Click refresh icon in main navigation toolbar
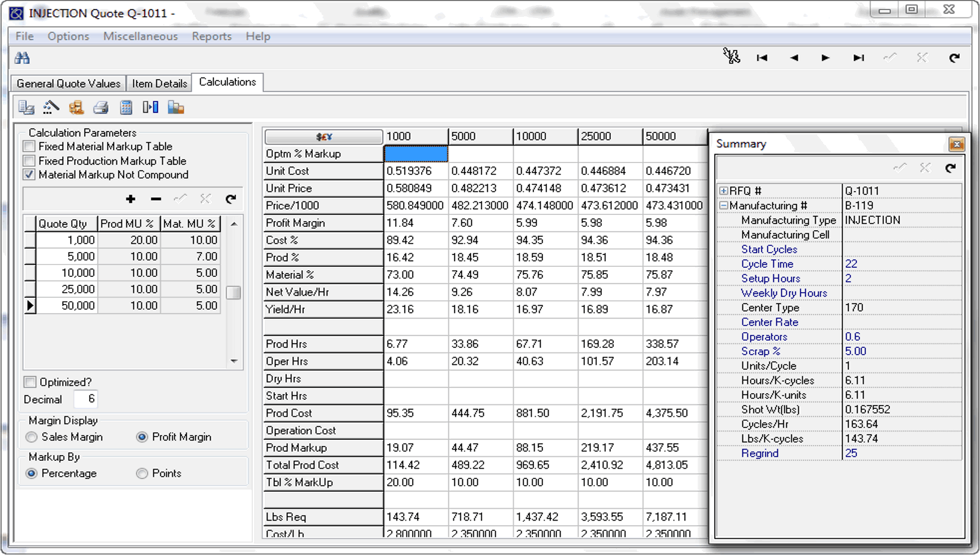Viewport: 980px width, 555px height. pos(954,58)
